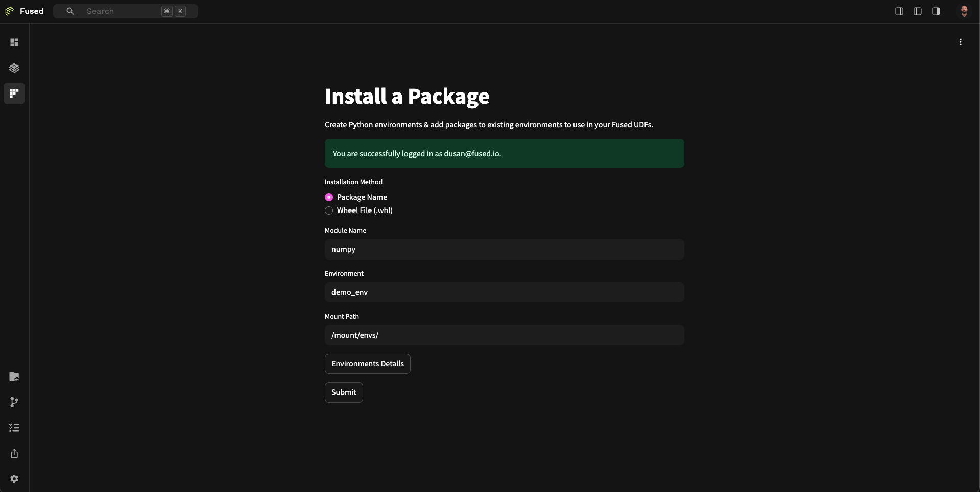Image resolution: width=980 pixels, height=492 pixels.
Task: Open the user profile avatar menu
Action: [964, 11]
